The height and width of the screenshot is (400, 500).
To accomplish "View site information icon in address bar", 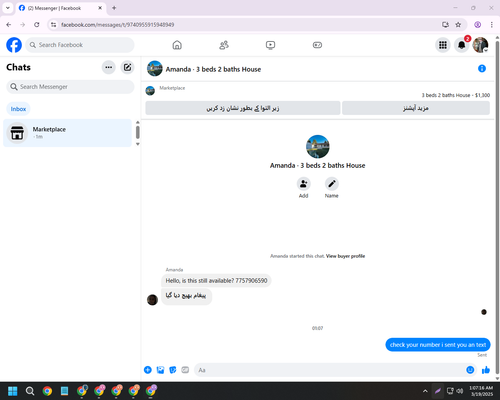I will tap(54, 25).
